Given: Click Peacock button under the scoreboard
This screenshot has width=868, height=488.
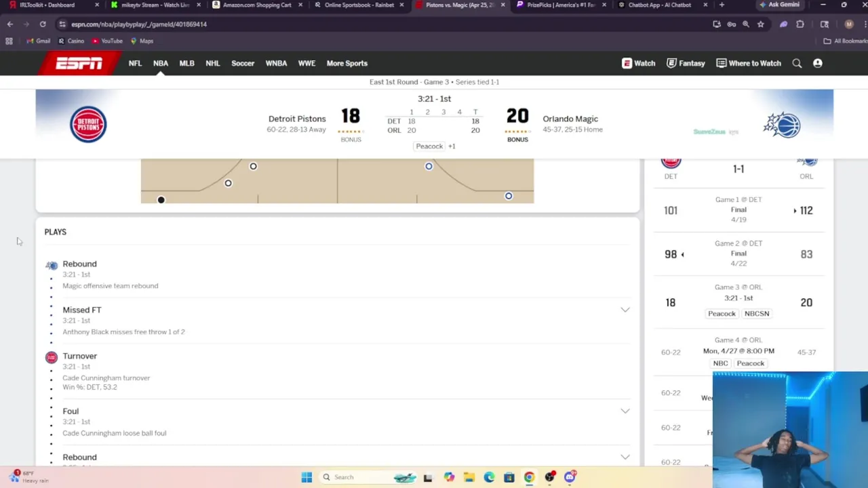Looking at the screenshot, I should [429, 146].
